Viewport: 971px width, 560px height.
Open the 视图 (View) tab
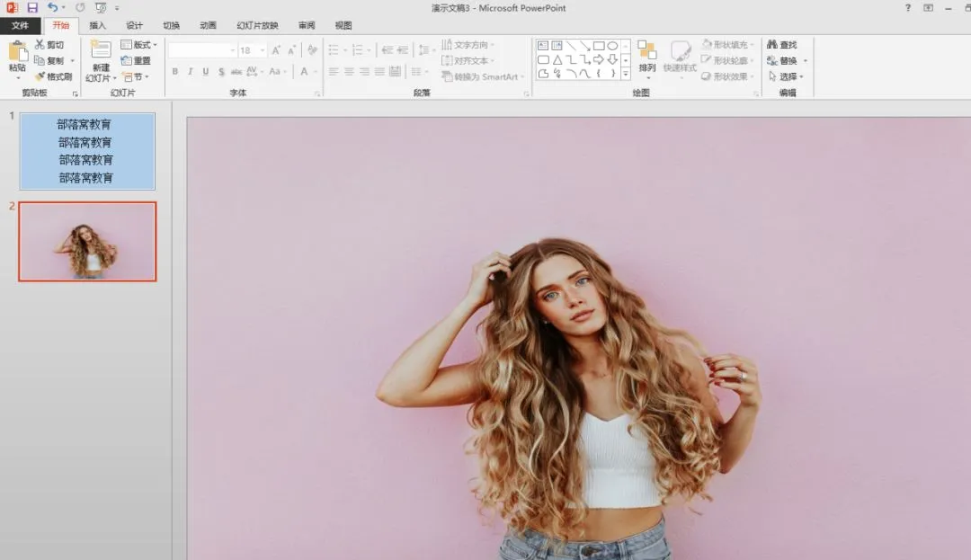tap(343, 25)
